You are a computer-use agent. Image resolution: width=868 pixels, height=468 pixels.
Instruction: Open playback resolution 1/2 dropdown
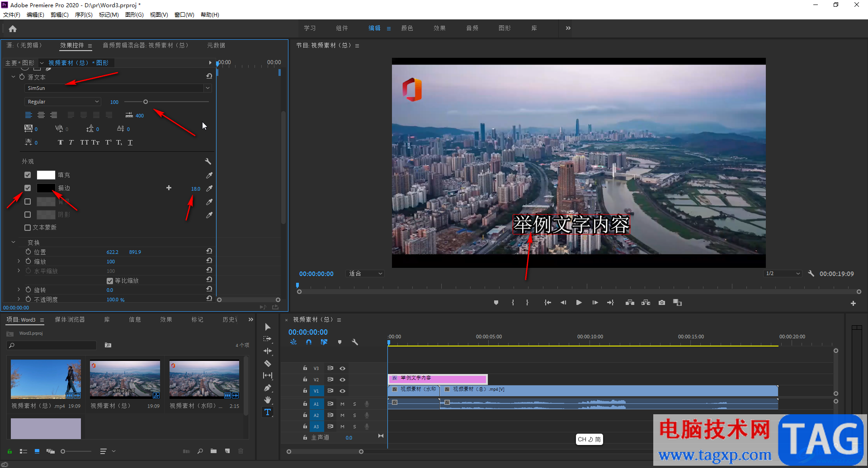783,274
